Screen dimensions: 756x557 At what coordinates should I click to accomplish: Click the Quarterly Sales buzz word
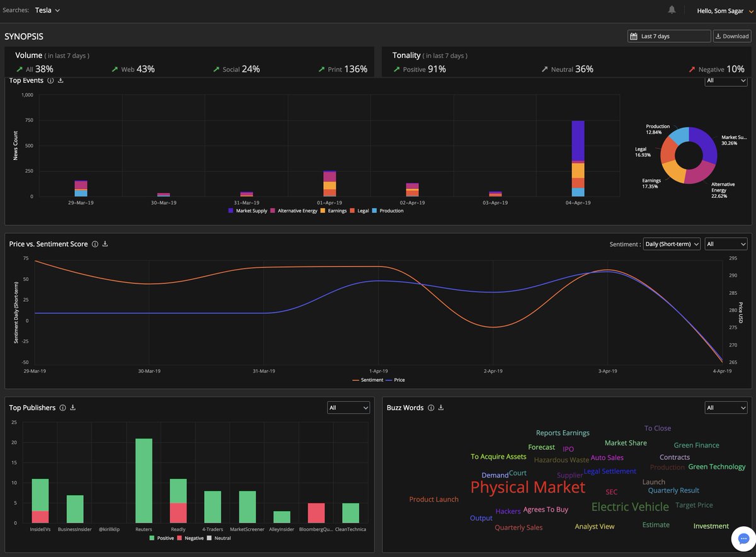(518, 527)
